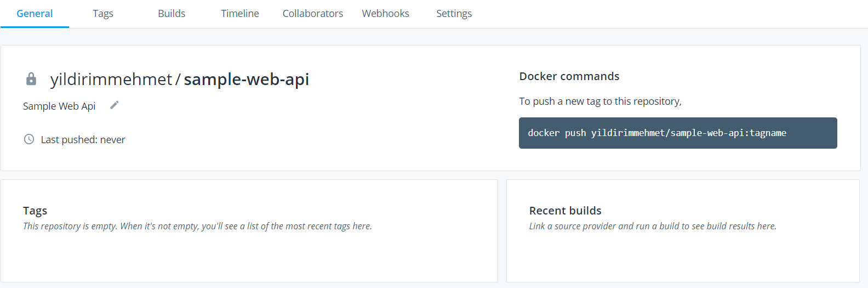Click the 'Last pushed: never' text

[83, 140]
